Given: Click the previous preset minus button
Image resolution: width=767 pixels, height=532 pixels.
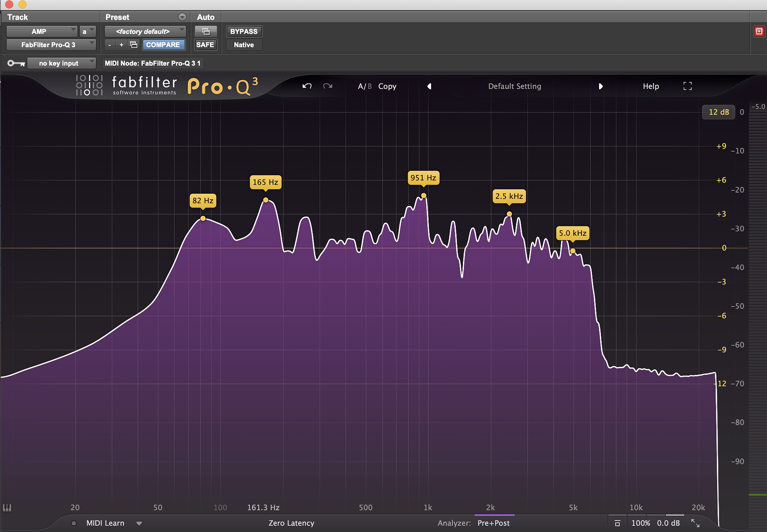Looking at the screenshot, I should coord(109,45).
